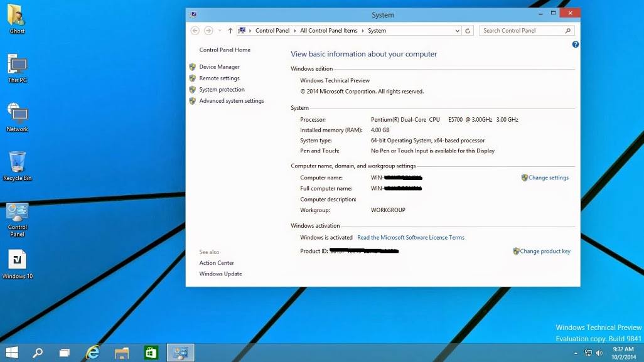Select Control Panel taskbar button
The height and width of the screenshot is (362, 644).
coord(180,353)
